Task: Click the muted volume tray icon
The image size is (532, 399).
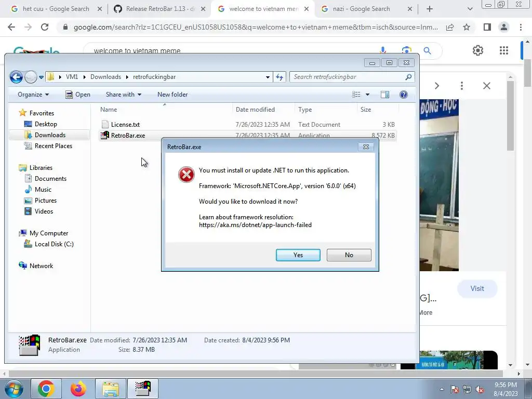Action: tap(480, 389)
